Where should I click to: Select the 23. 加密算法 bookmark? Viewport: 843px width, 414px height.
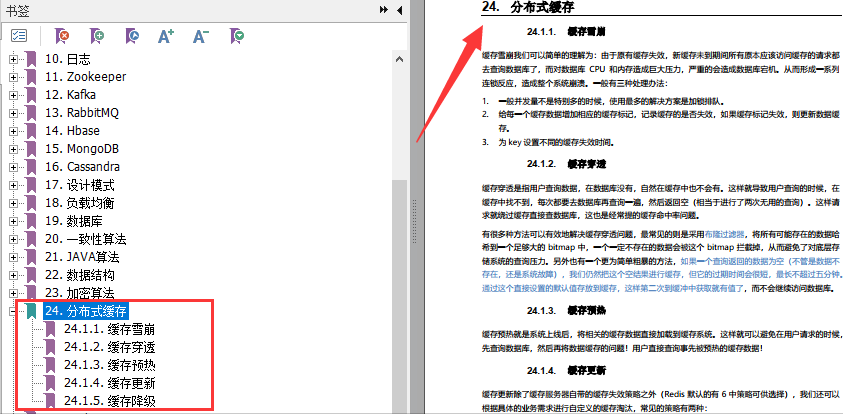pyautogui.click(x=80, y=293)
